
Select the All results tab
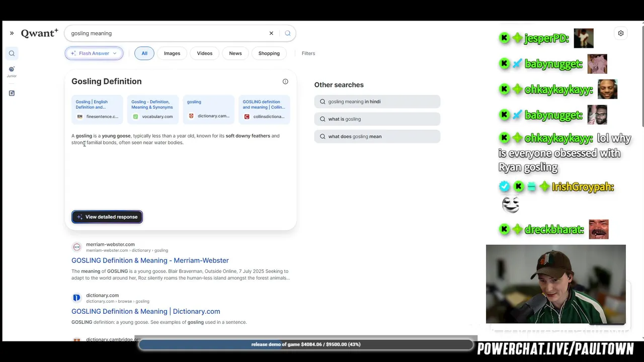point(144,53)
